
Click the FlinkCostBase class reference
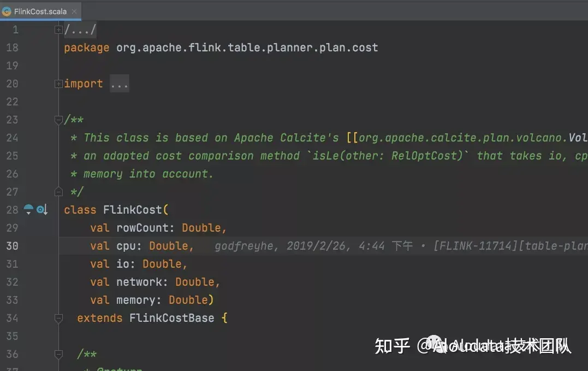(x=172, y=318)
